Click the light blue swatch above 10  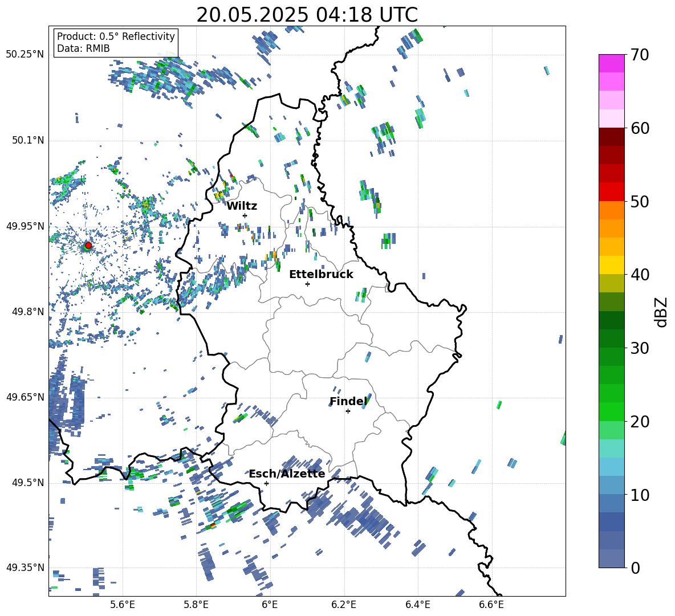(611, 485)
